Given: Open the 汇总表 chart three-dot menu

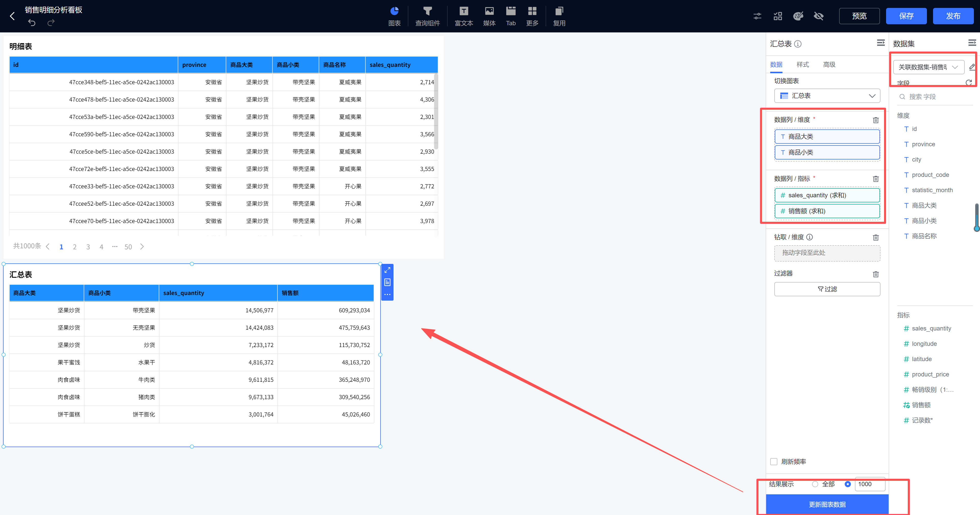Looking at the screenshot, I should click(x=387, y=295).
